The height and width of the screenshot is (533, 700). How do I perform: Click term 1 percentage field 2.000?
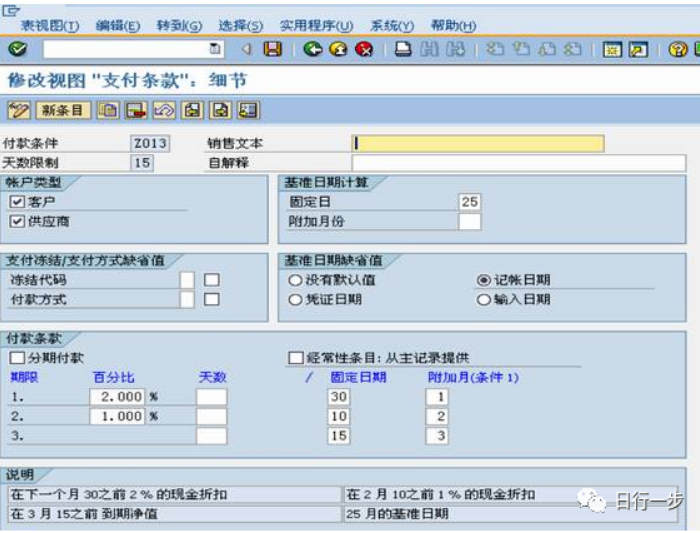click(x=117, y=397)
